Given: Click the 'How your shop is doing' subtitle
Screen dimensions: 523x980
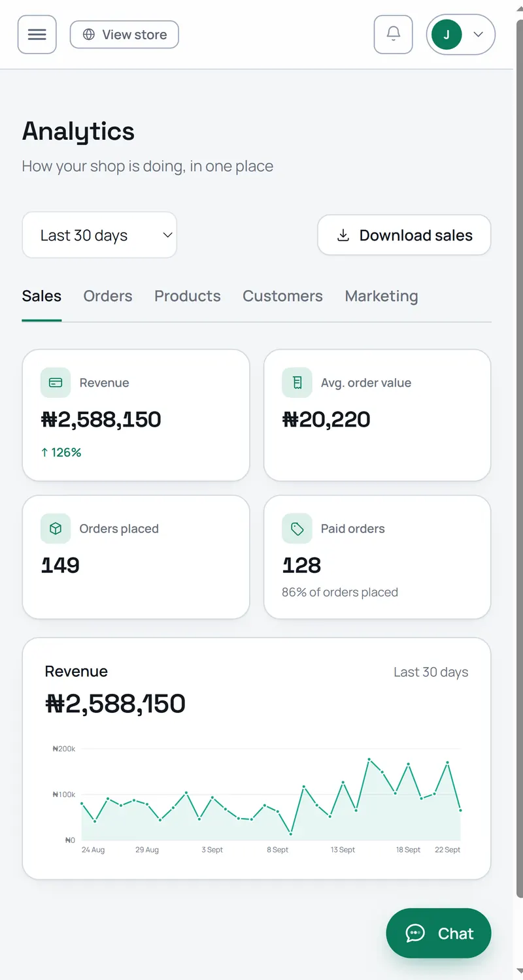Looking at the screenshot, I should tap(148, 166).
